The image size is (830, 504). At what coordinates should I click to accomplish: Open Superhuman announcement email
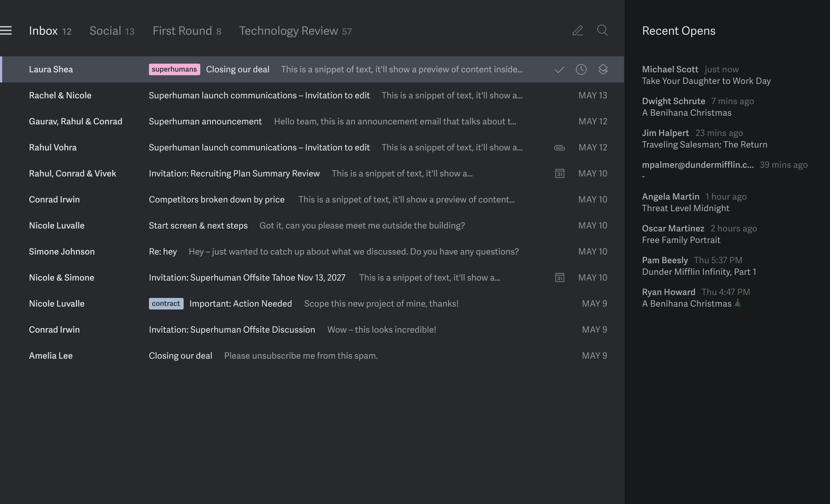point(312,121)
